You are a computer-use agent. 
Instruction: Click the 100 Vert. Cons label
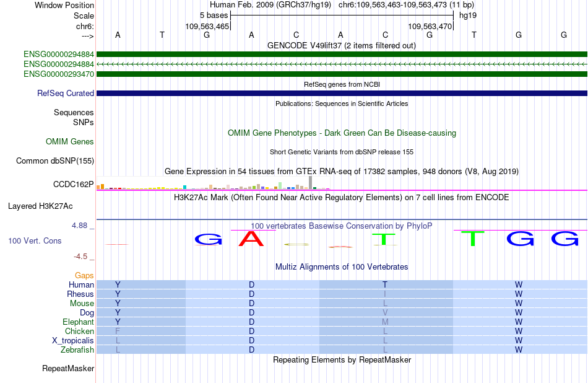(x=35, y=240)
